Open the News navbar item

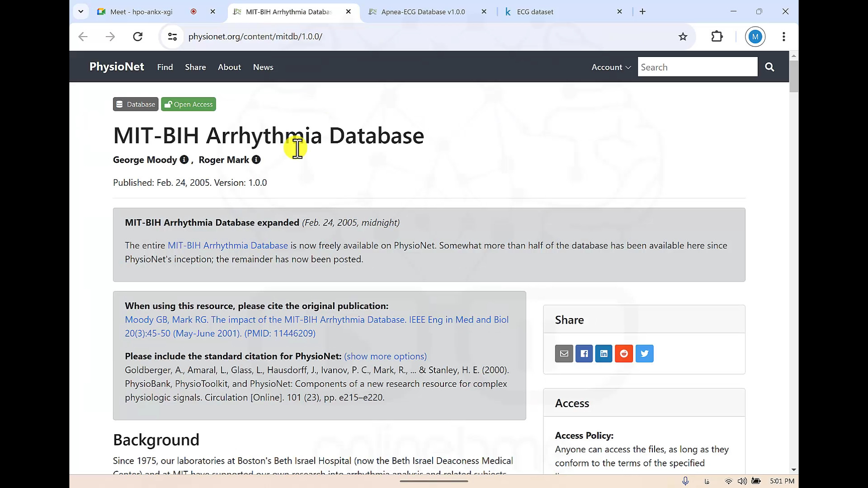[x=263, y=67]
